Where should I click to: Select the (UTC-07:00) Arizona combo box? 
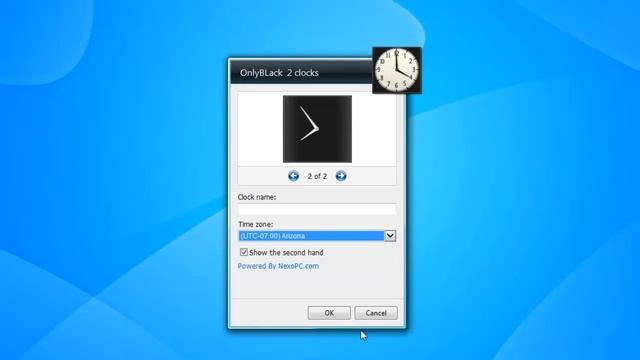tap(317, 236)
